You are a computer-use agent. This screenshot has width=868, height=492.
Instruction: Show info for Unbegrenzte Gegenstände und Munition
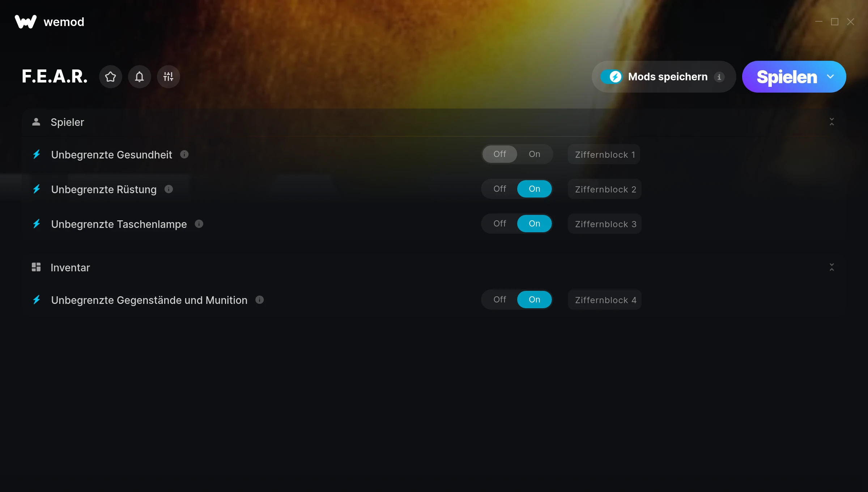(x=259, y=300)
